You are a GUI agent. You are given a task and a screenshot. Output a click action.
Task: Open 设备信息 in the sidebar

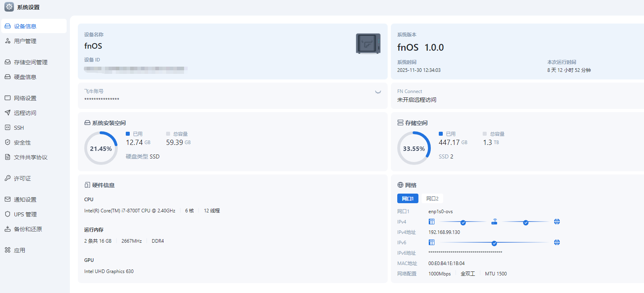(x=34, y=26)
